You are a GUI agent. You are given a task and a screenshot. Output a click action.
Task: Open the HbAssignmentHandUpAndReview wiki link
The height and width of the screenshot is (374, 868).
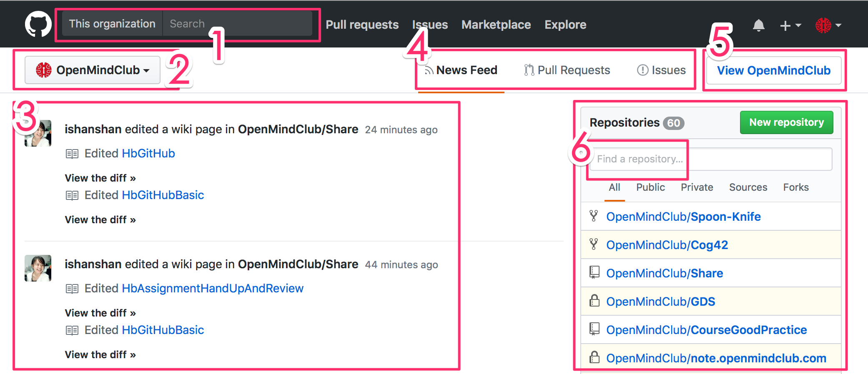tap(213, 289)
